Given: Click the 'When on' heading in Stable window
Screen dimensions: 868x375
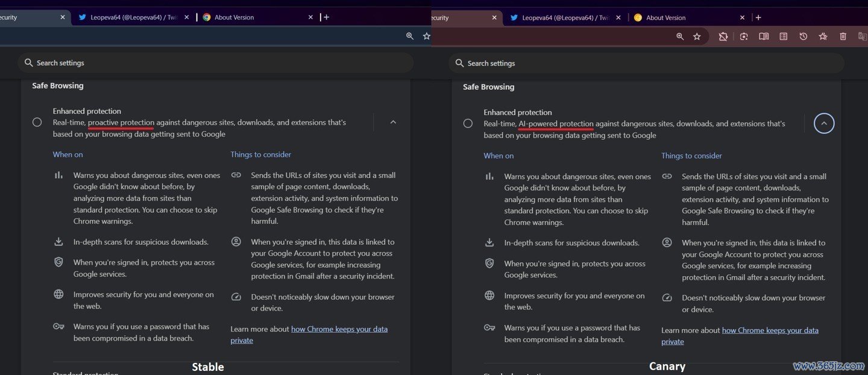Looking at the screenshot, I should [68, 154].
